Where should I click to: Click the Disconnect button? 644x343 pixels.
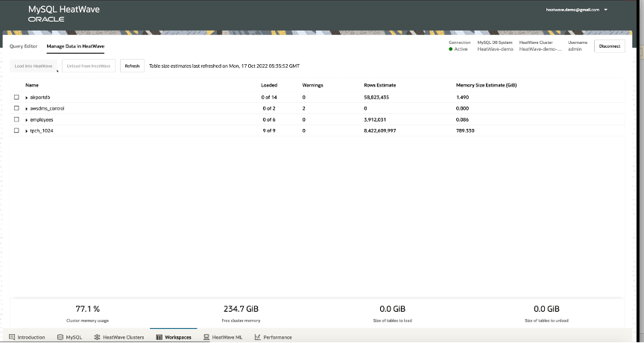pyautogui.click(x=610, y=46)
